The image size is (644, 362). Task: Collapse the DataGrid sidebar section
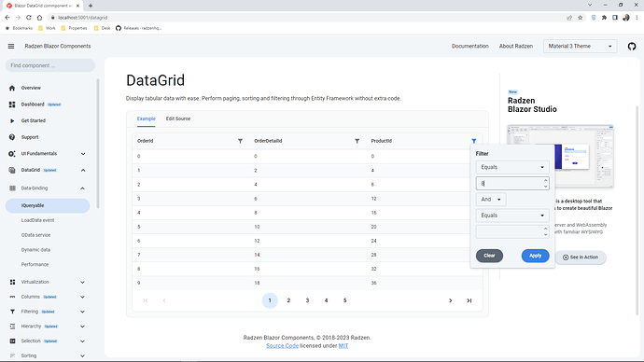coord(83,171)
